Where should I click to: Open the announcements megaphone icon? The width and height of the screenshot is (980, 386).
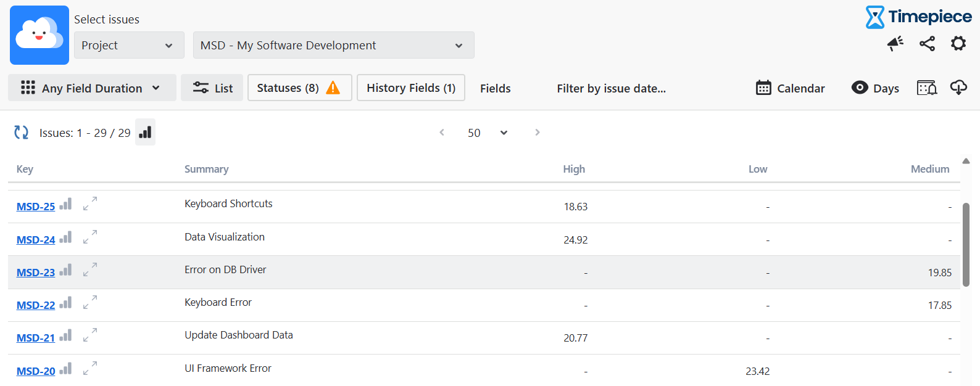(895, 43)
